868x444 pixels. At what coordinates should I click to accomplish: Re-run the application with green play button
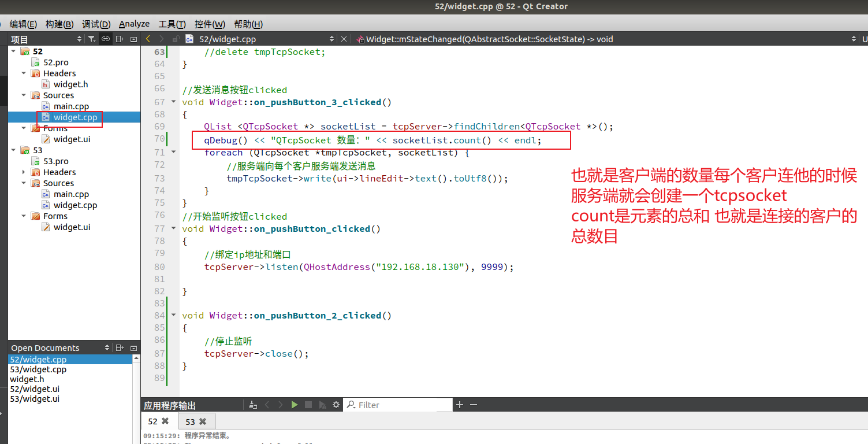295,405
